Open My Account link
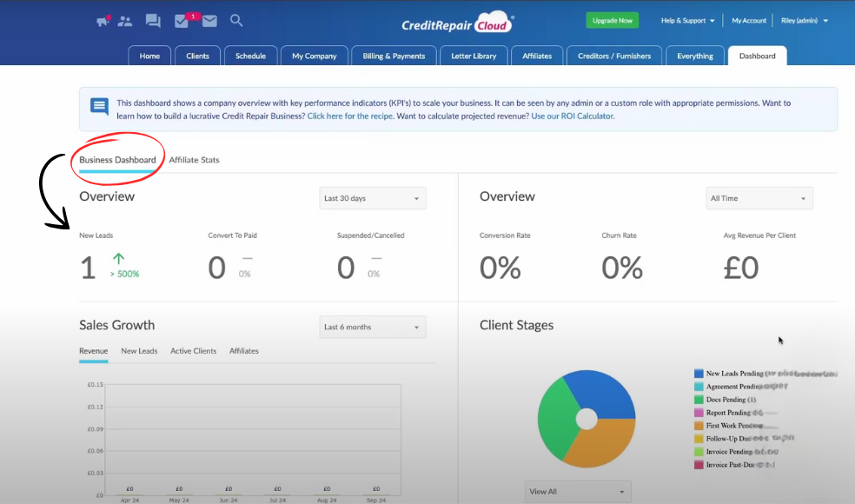The width and height of the screenshot is (855, 504). pos(749,21)
